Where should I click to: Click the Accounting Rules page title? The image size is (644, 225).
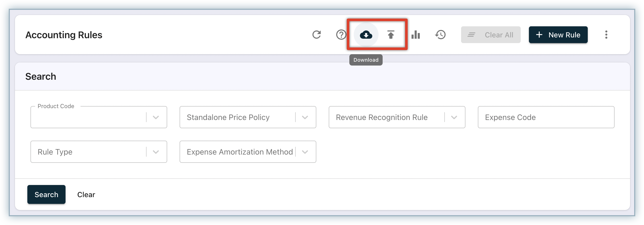pyautogui.click(x=64, y=35)
